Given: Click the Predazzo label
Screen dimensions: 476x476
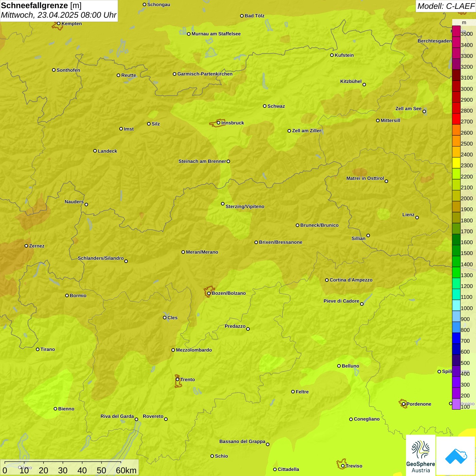Looking at the screenshot, I should pos(235,326).
